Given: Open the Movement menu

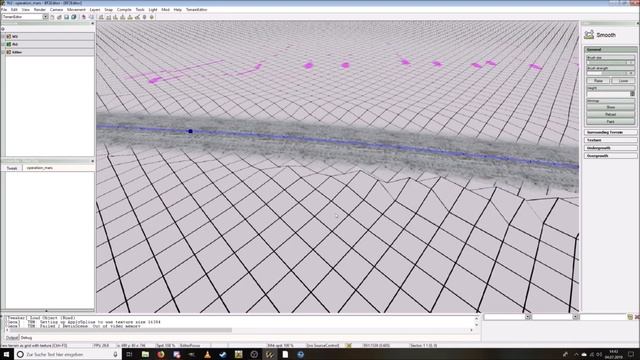Looking at the screenshot, I should point(76,9).
